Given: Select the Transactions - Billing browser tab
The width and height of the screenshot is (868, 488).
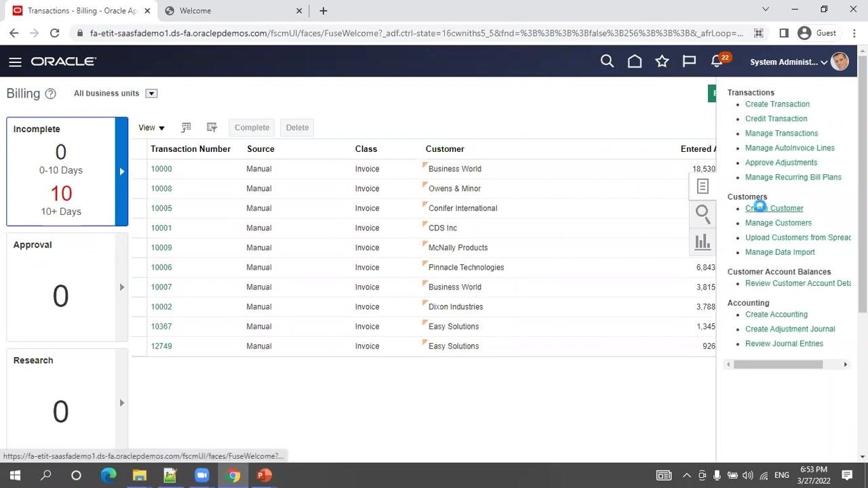Looking at the screenshot, I should point(81,11).
